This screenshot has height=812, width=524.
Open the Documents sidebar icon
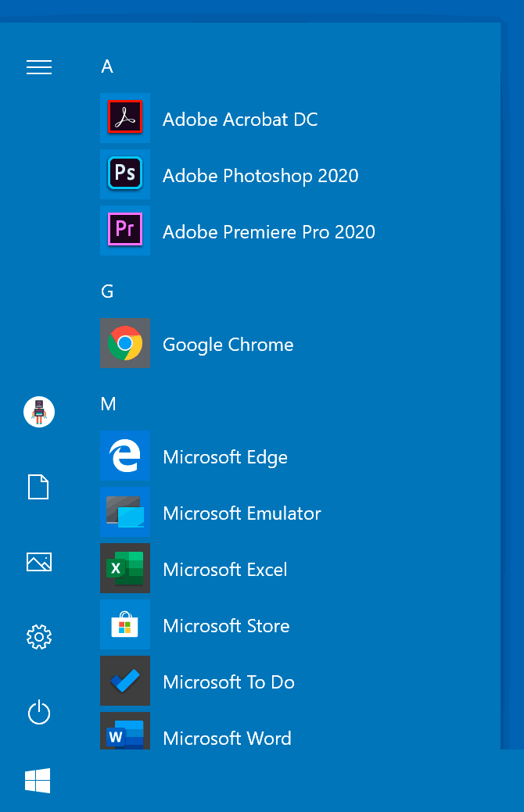[38, 487]
